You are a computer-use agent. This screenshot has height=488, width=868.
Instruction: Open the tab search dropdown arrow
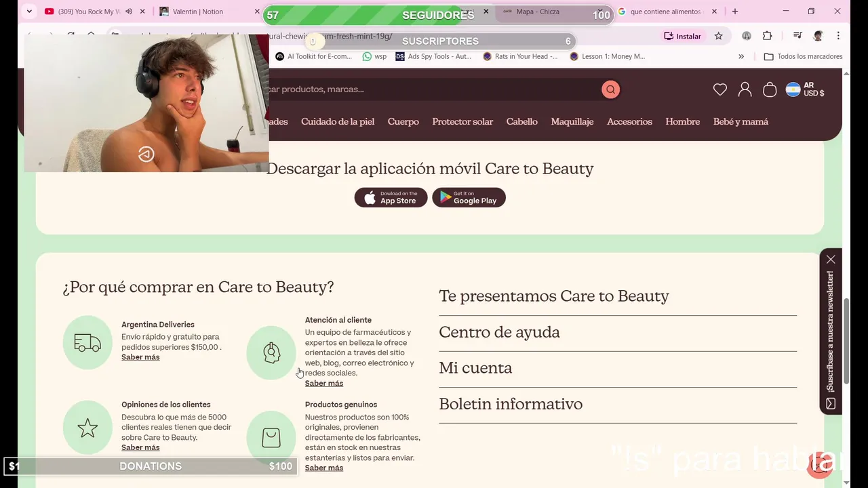coord(29,12)
